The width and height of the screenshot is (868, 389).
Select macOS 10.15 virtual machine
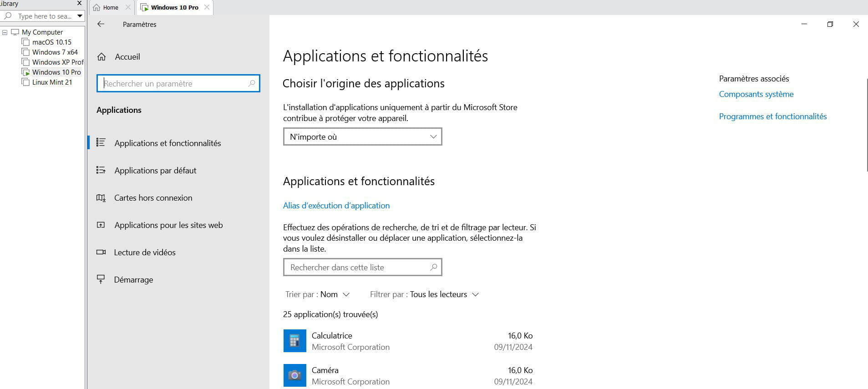51,42
